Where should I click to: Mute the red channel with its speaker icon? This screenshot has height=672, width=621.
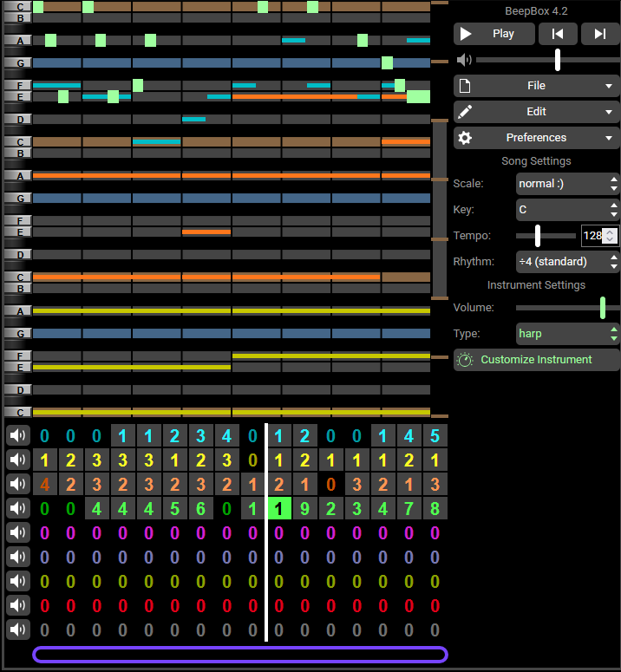click(18, 605)
